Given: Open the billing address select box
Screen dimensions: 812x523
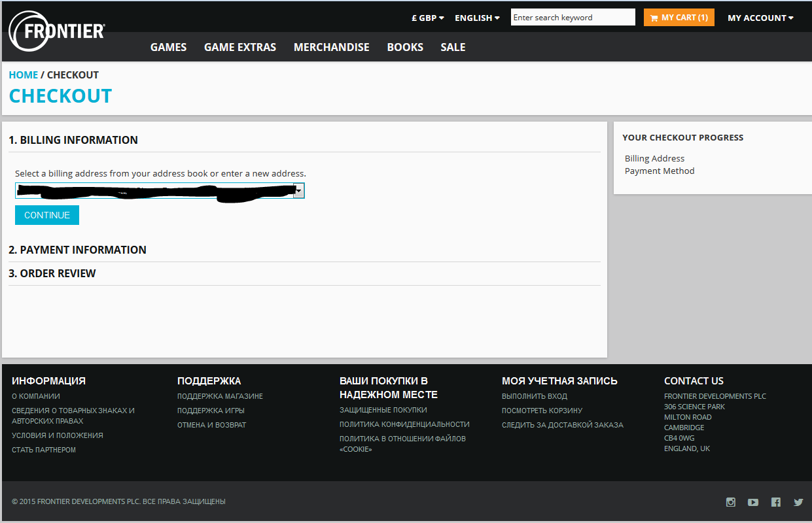Looking at the screenshot, I should click(x=160, y=190).
